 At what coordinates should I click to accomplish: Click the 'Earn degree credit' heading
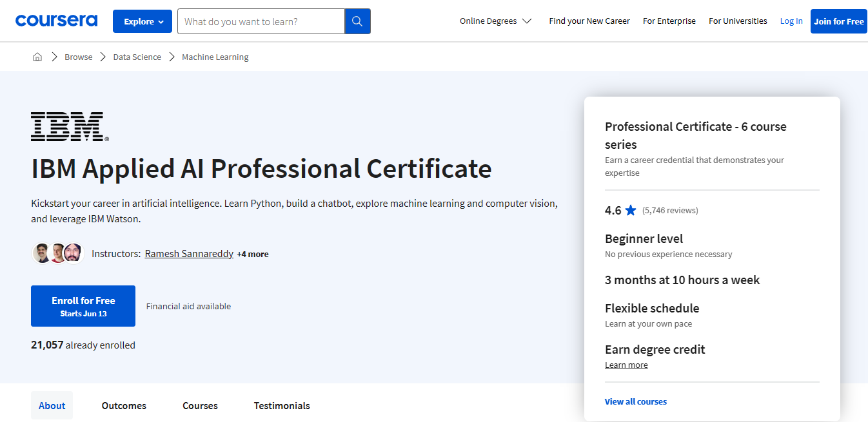click(655, 349)
